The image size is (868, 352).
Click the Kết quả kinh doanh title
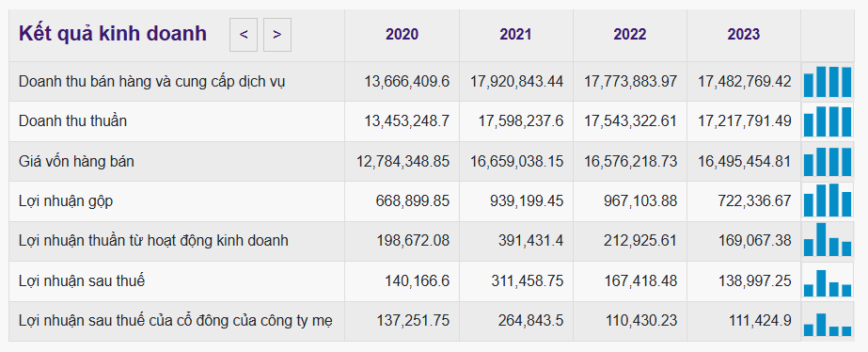[x=112, y=35]
